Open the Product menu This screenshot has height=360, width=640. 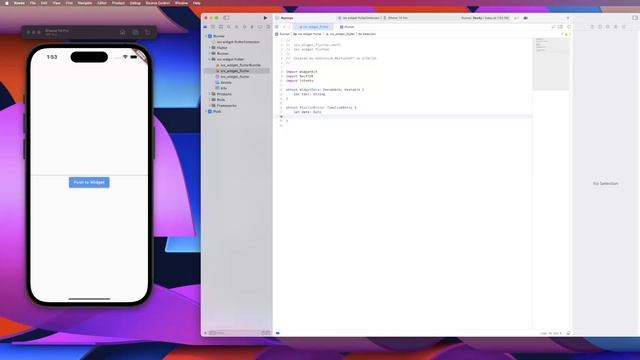coord(118,3)
